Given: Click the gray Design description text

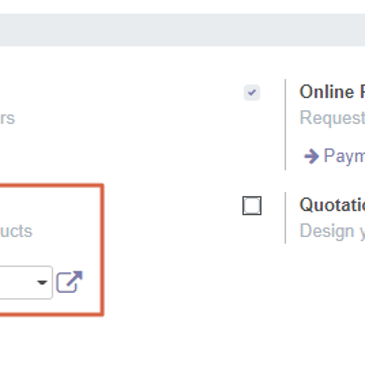Looking at the screenshot, I should click(332, 231).
